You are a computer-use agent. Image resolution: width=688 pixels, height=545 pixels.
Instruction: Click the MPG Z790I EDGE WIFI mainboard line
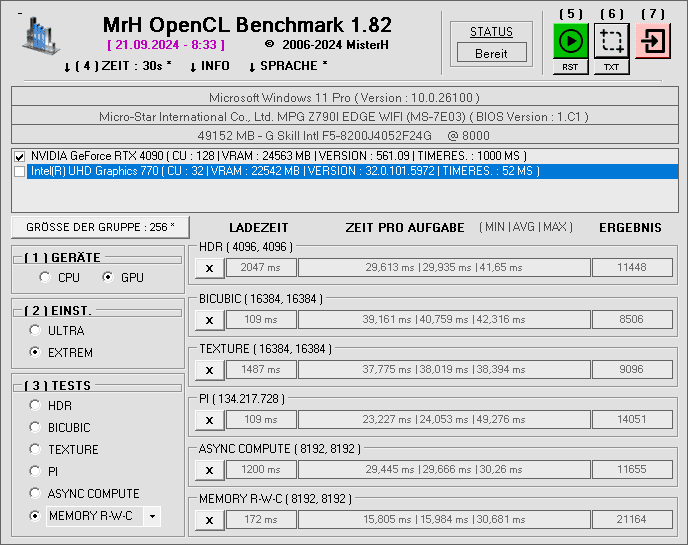tap(345, 116)
